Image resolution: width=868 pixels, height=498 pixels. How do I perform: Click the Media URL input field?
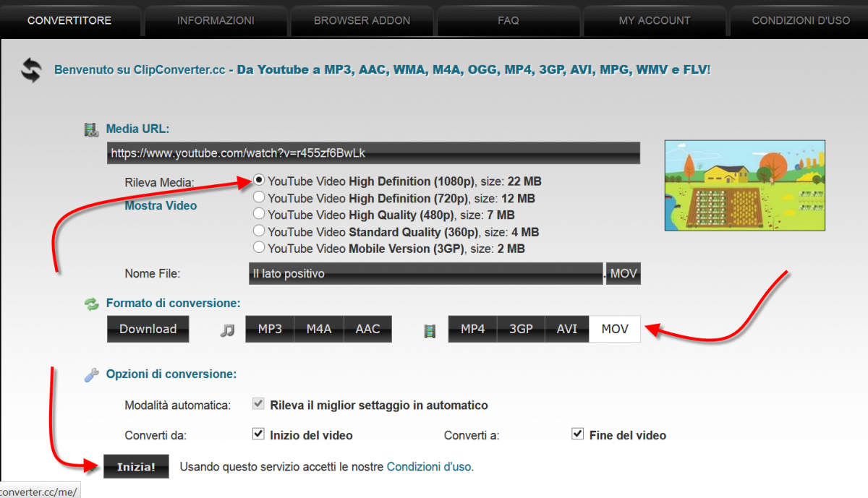coord(373,153)
